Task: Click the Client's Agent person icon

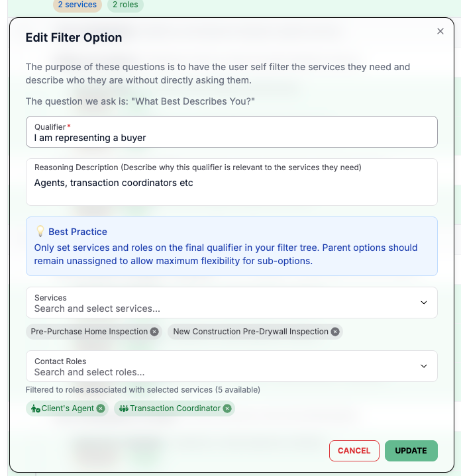Action: click(x=36, y=409)
